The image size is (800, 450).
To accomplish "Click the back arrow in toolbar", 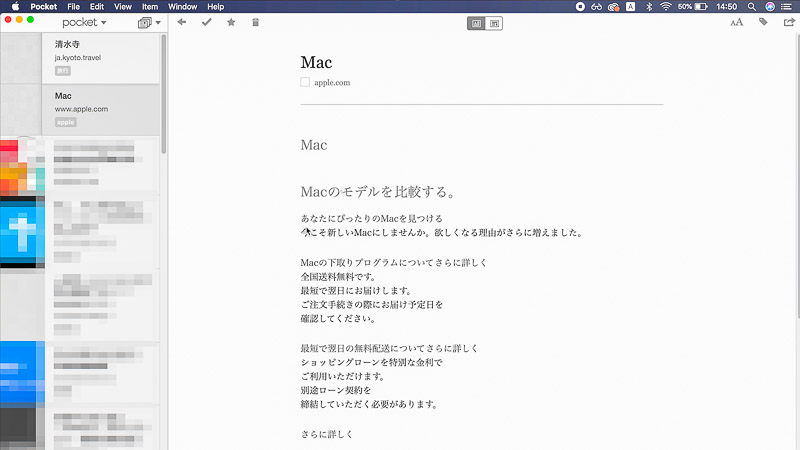I will pos(182,22).
